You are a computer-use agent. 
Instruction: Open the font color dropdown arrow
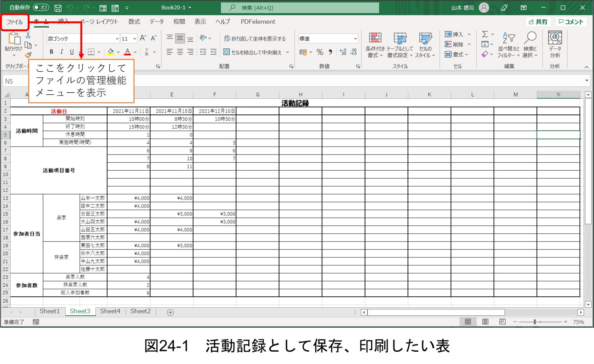135,52
